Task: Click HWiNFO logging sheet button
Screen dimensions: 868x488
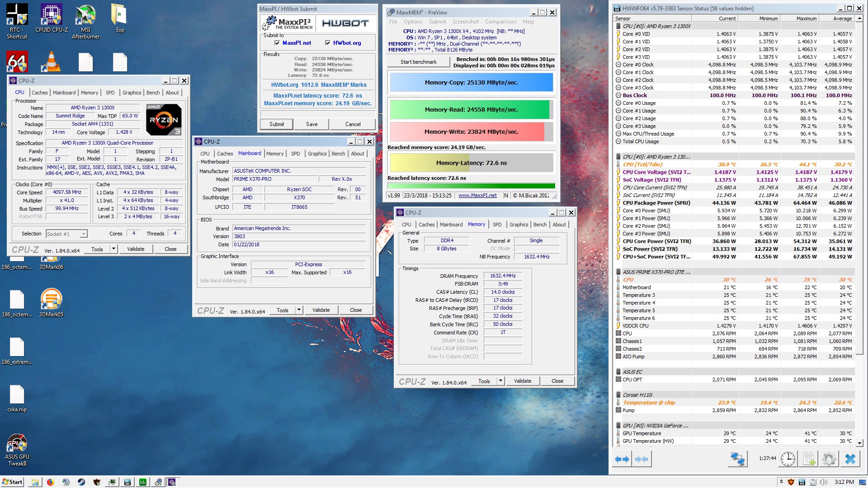Action: pyautogui.click(x=809, y=459)
